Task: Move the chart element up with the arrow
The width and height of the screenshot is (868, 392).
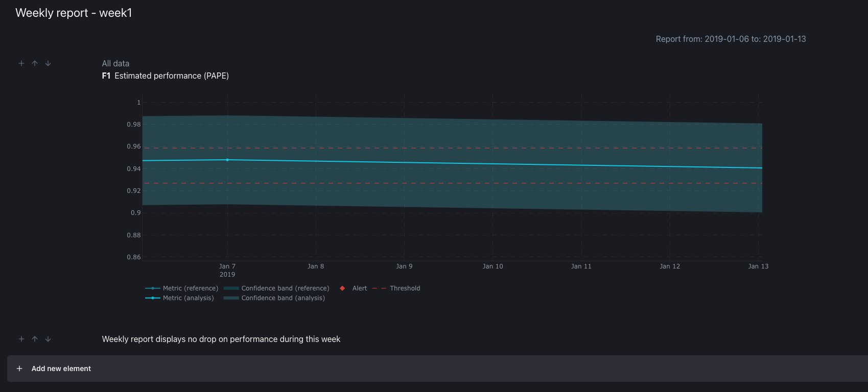Action: point(35,63)
